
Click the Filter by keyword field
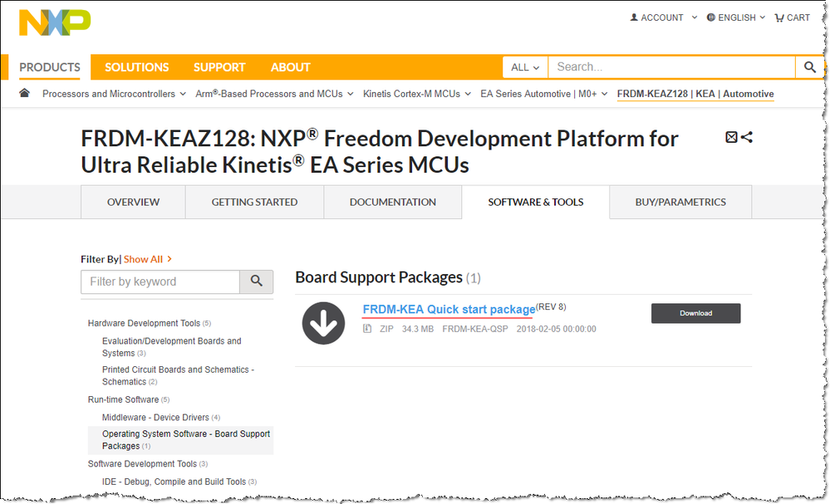160,281
